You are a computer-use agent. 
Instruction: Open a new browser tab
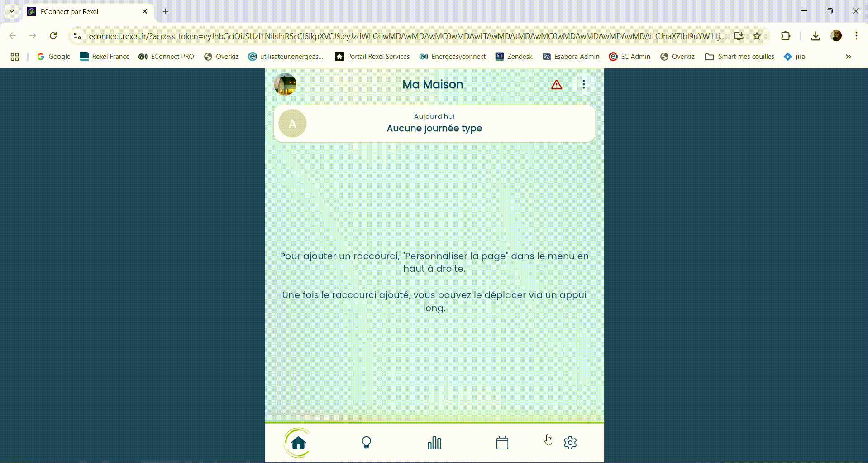pyautogui.click(x=166, y=11)
